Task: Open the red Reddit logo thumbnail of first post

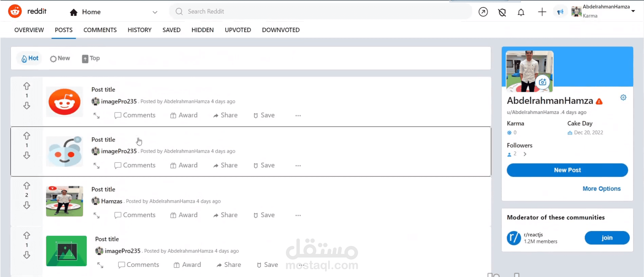Action: tap(64, 102)
